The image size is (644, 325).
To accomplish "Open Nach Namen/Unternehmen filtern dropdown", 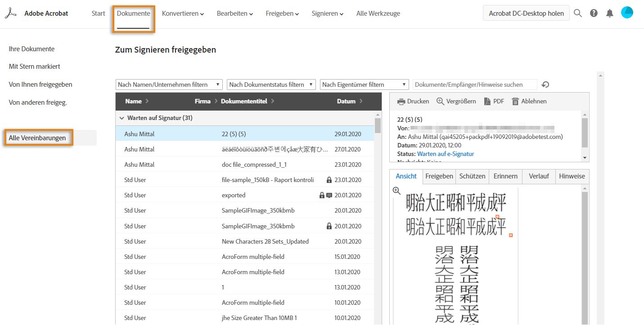I will click(169, 85).
